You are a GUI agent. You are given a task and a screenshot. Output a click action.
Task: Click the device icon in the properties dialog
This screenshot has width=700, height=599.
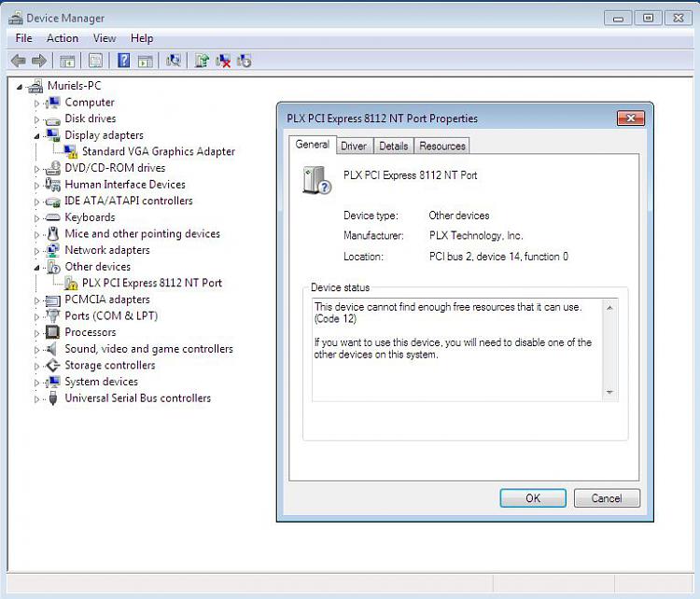pos(316,180)
